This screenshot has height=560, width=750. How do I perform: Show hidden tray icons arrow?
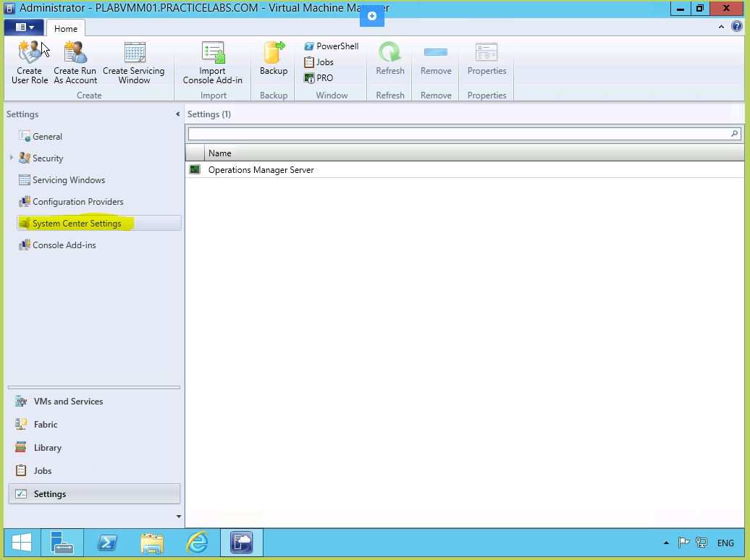[x=666, y=543]
